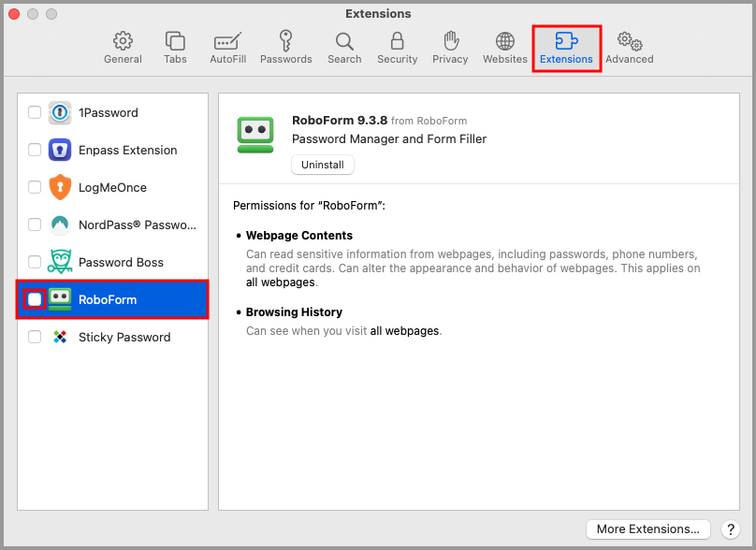756x550 pixels.
Task: Open help with the question mark button
Action: tap(731, 528)
